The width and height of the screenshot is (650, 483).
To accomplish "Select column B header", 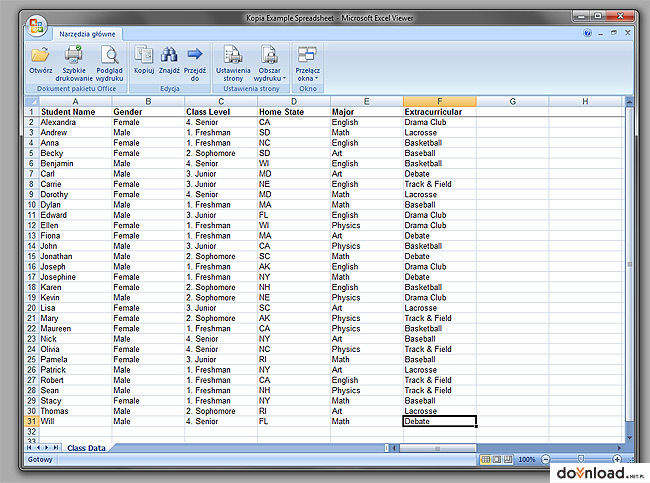I will 148,102.
